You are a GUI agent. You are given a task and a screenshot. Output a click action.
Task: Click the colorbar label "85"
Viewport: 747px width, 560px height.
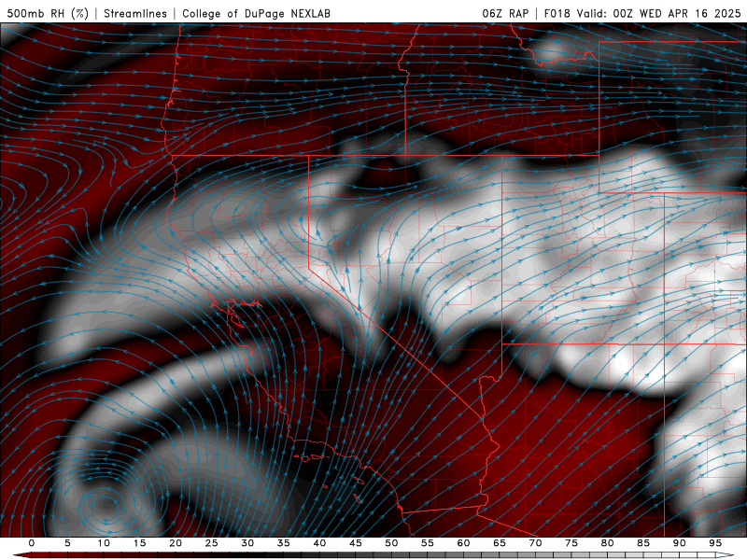click(643, 543)
